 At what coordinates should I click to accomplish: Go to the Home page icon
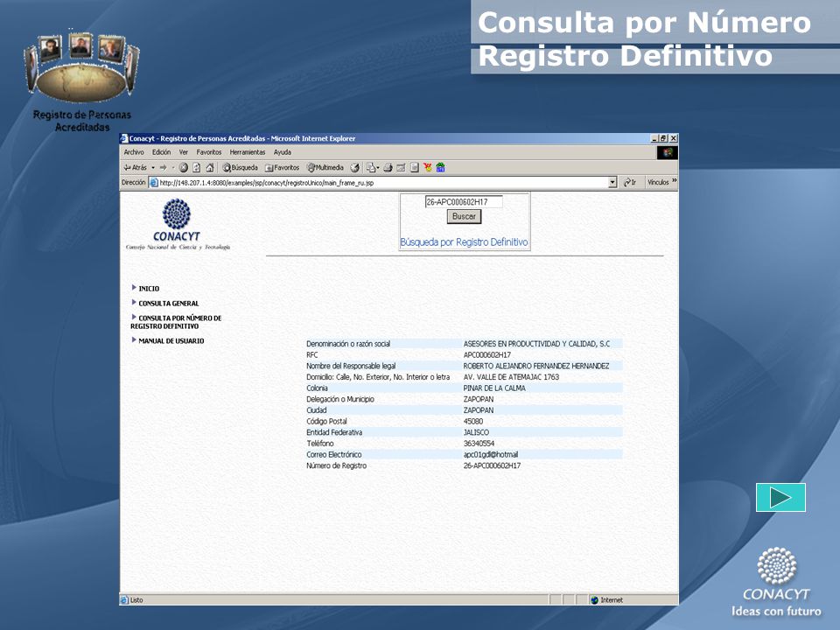pos(210,168)
